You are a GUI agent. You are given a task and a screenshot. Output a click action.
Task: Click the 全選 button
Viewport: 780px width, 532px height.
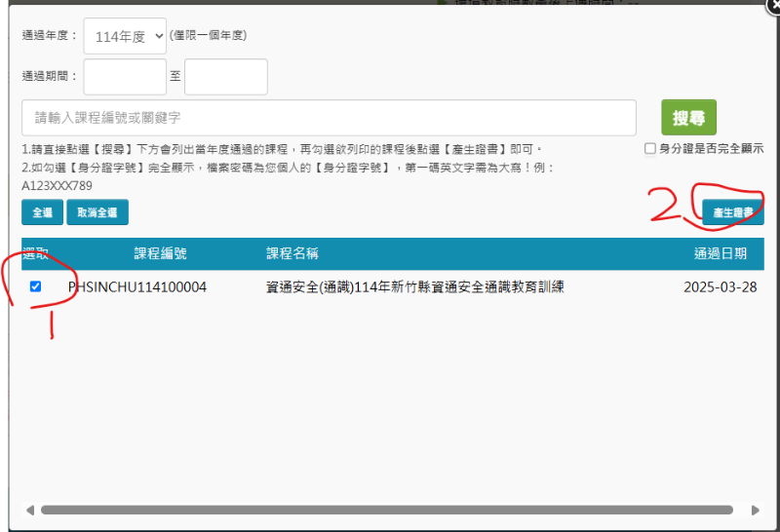42,212
